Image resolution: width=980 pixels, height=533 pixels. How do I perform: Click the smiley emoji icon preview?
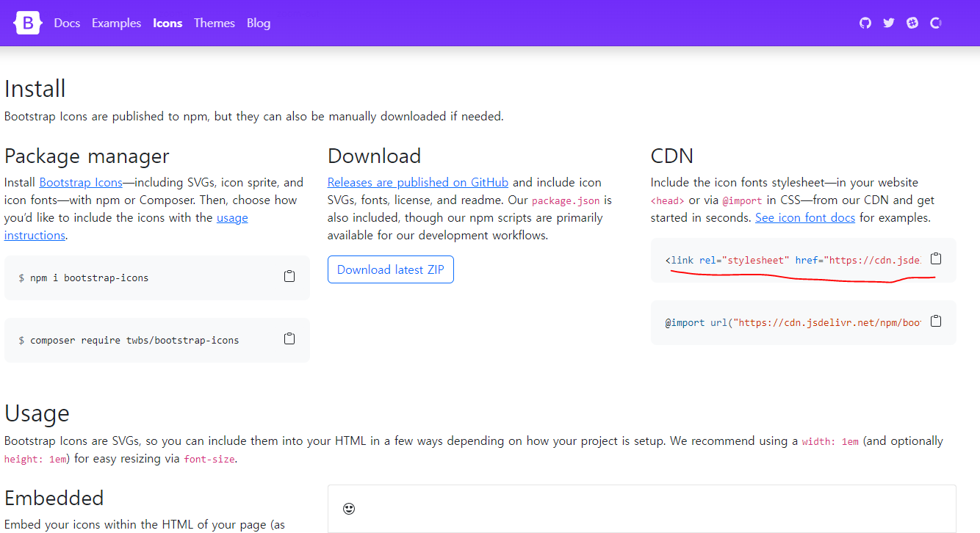coord(349,508)
